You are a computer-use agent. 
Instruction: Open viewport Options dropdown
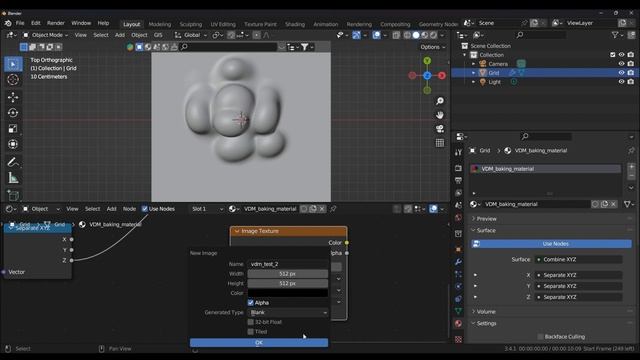pos(433,47)
